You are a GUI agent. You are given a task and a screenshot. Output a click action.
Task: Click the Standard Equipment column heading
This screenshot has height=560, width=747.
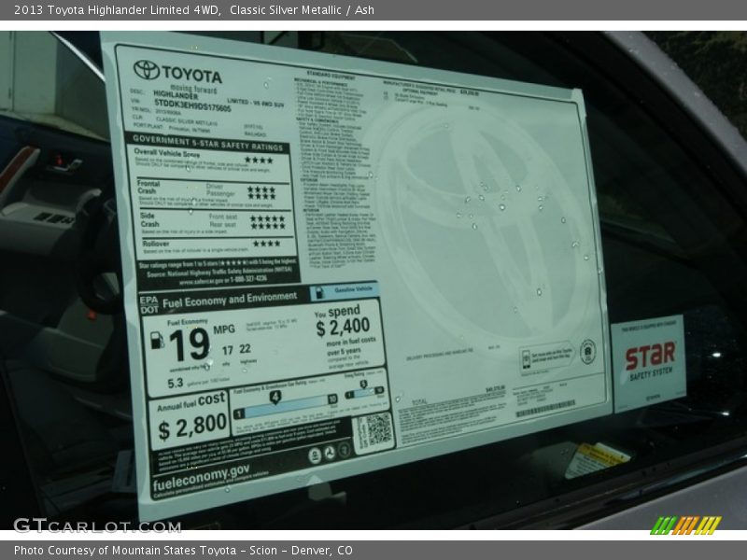pyautogui.click(x=331, y=76)
